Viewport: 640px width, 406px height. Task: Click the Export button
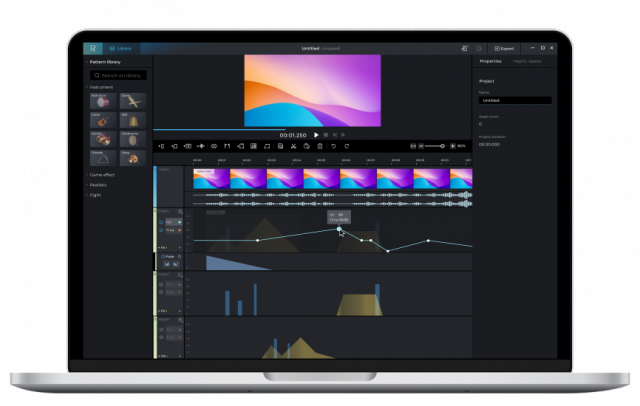coord(504,48)
